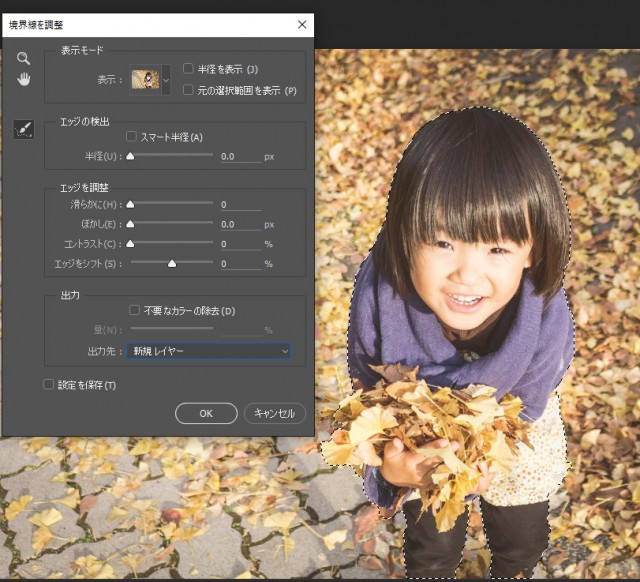Click the 半径 px value field
The height and width of the screenshot is (582, 640).
coord(239,157)
